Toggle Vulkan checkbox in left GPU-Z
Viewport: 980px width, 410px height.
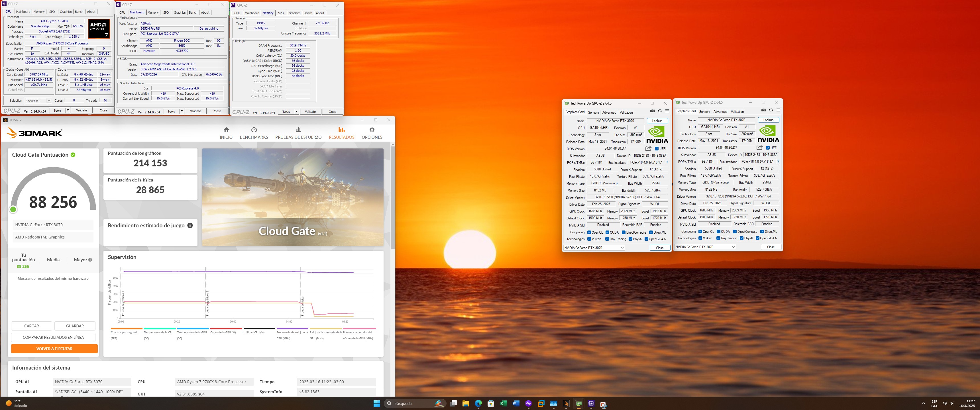tap(589, 239)
